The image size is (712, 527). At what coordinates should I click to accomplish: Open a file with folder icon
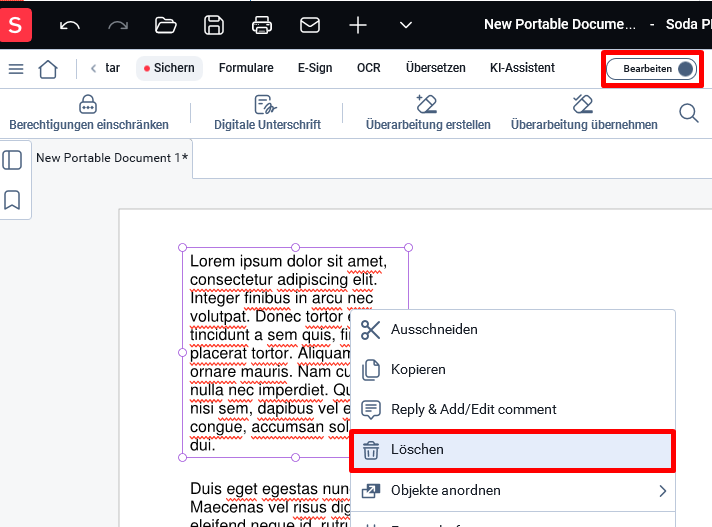click(x=166, y=25)
